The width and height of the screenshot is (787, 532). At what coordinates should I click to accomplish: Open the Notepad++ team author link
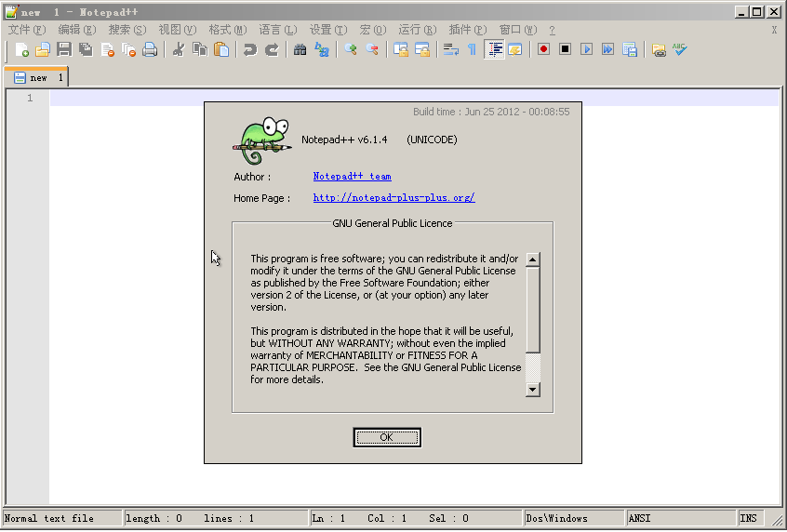[352, 176]
